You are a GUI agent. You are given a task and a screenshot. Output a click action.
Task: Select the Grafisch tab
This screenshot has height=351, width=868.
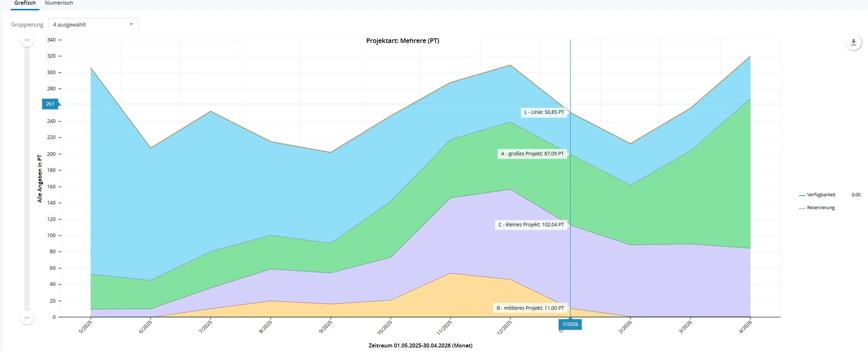[25, 3]
